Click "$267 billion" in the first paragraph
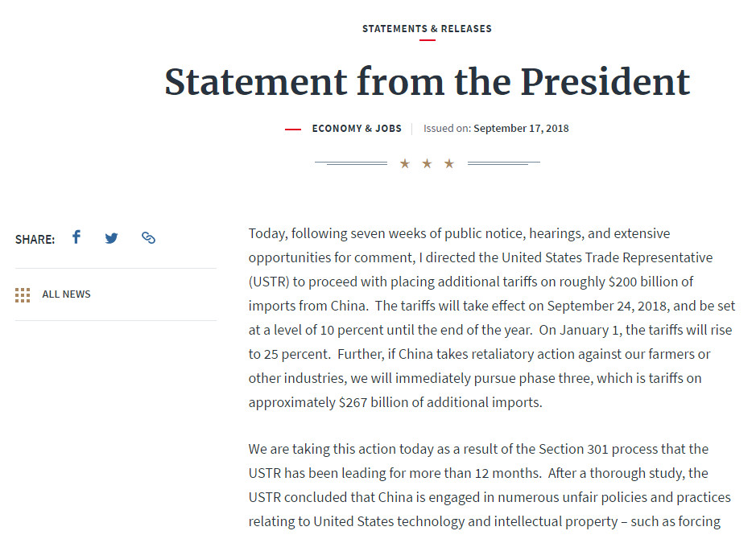 tap(374, 402)
